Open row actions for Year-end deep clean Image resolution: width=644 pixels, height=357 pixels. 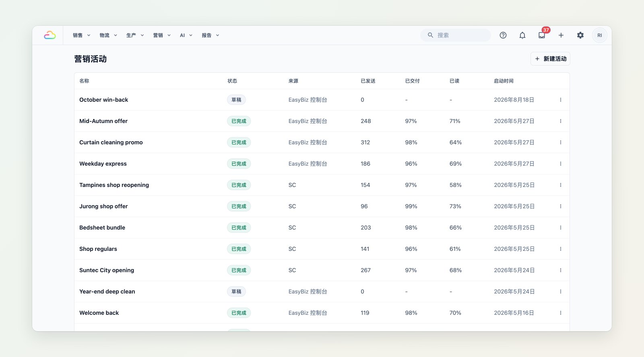click(561, 291)
